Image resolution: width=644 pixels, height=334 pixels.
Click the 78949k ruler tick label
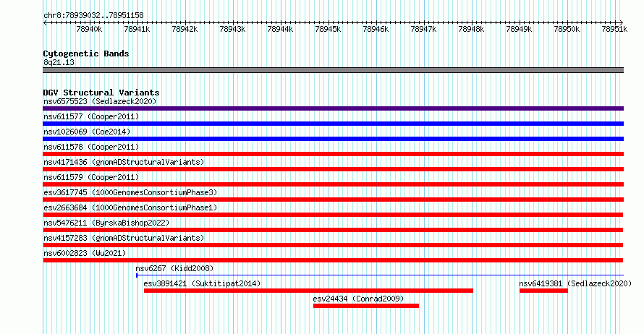click(519, 29)
